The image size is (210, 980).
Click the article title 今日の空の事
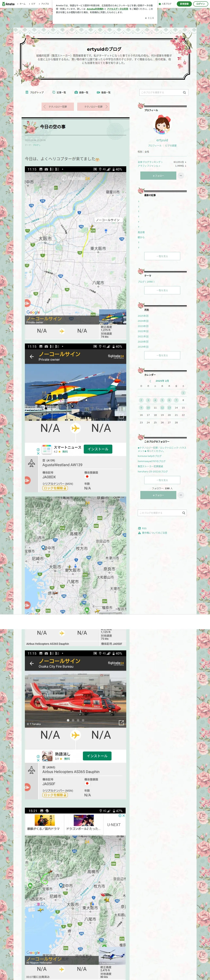53,127
